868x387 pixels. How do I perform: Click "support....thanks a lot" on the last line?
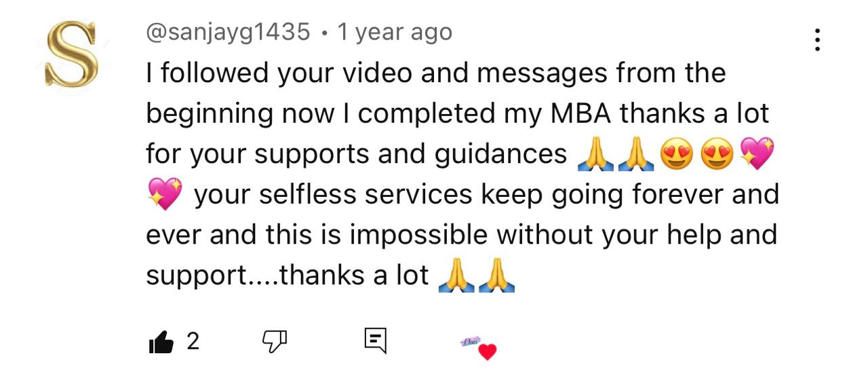click(288, 276)
